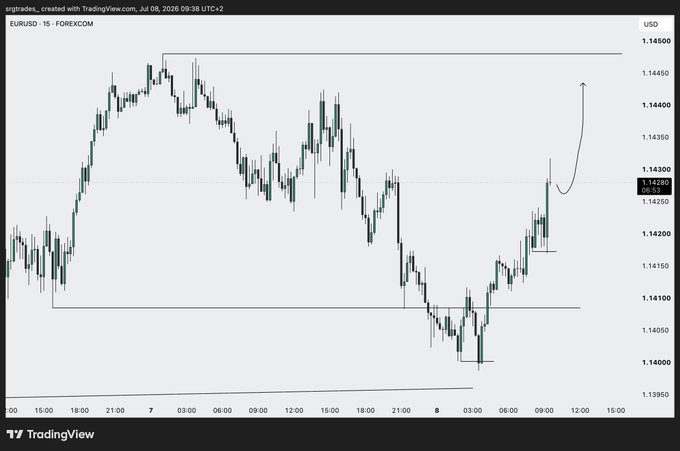Click the 1.14200 price axis label
This screenshot has width=680, height=451.
(656, 234)
